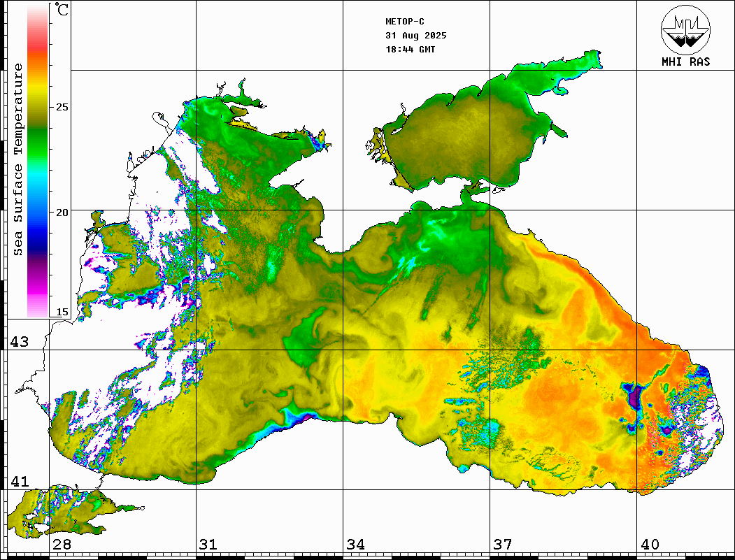Click longitude label '40'
The height and width of the screenshot is (560, 735).
(650, 544)
